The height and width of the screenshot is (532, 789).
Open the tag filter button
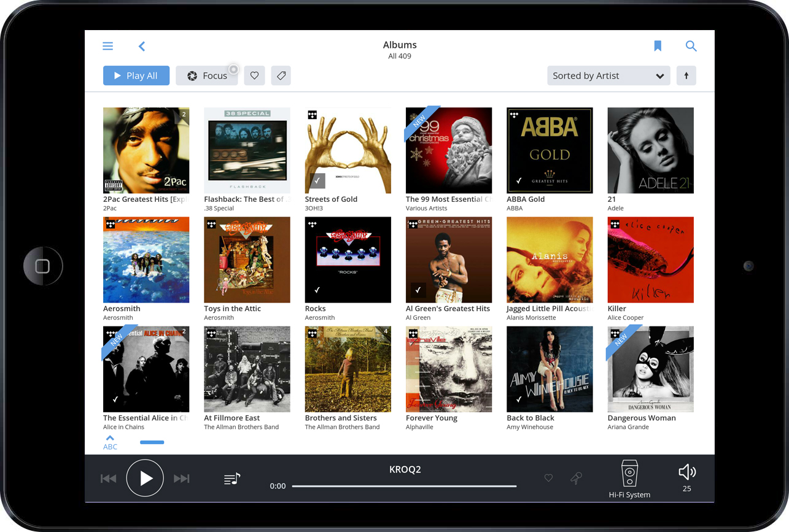pyautogui.click(x=281, y=75)
